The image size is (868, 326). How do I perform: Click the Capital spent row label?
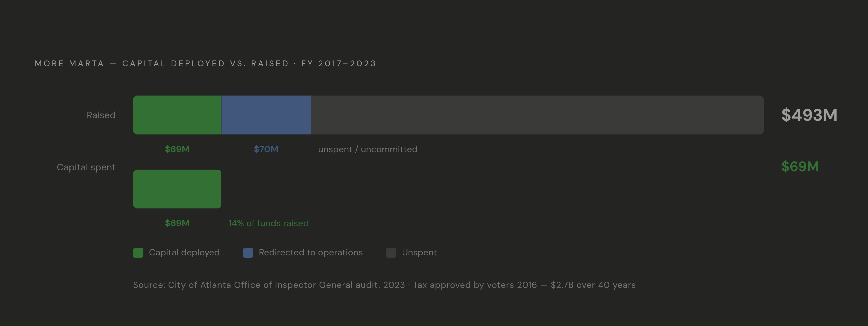point(86,167)
